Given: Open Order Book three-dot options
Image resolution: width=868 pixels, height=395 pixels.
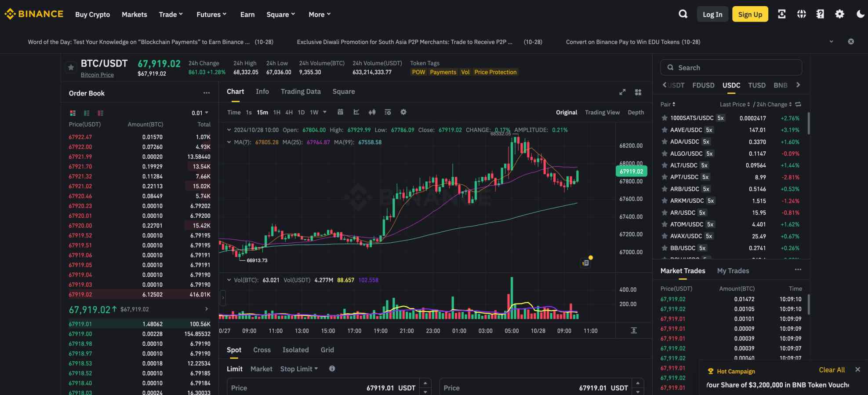Looking at the screenshot, I should click(x=207, y=93).
